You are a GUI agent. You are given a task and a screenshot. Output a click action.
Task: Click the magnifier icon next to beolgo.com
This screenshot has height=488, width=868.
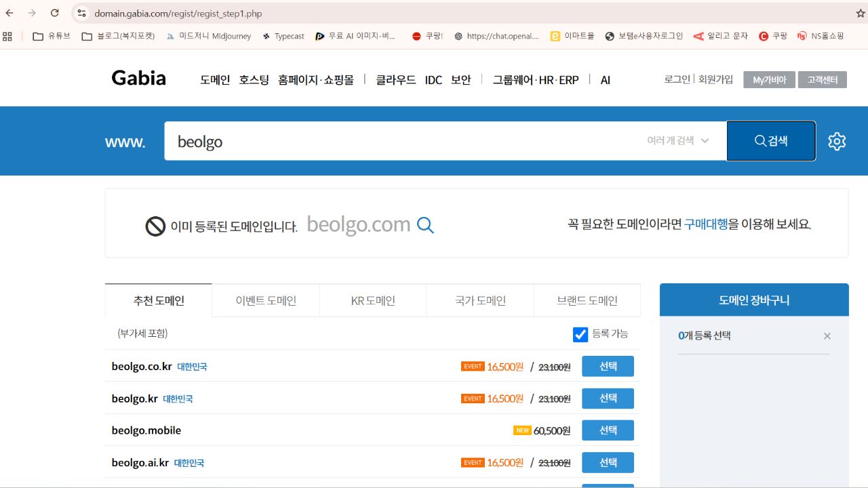pyautogui.click(x=425, y=225)
